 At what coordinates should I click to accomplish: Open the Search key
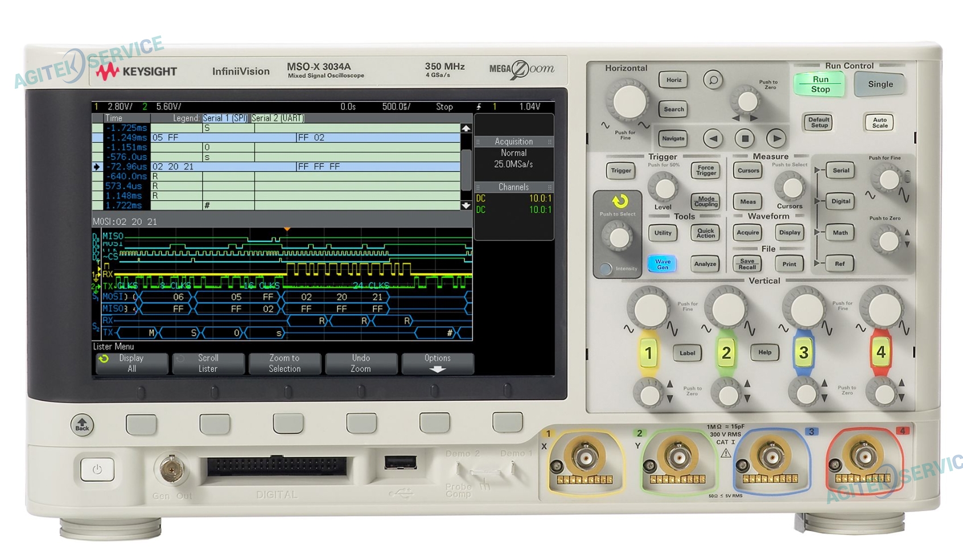674,109
